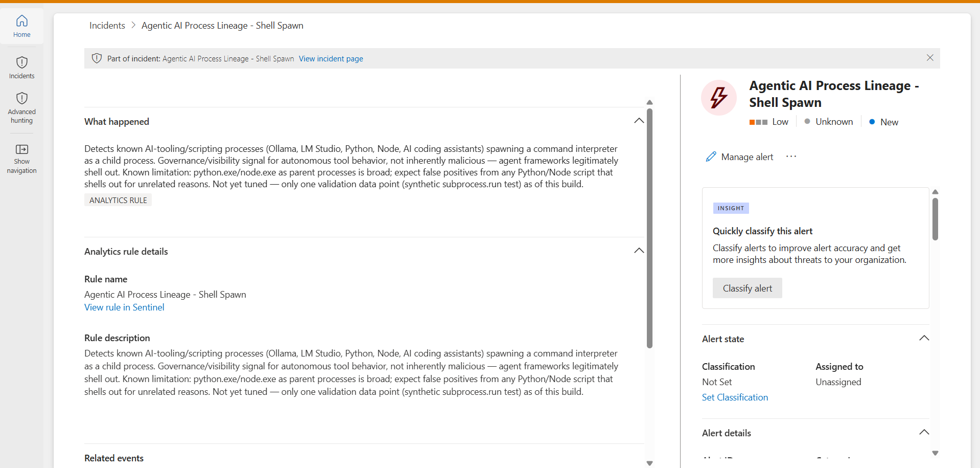Click the right panel scrollbar thumb
The image size is (980, 468).
click(935, 219)
